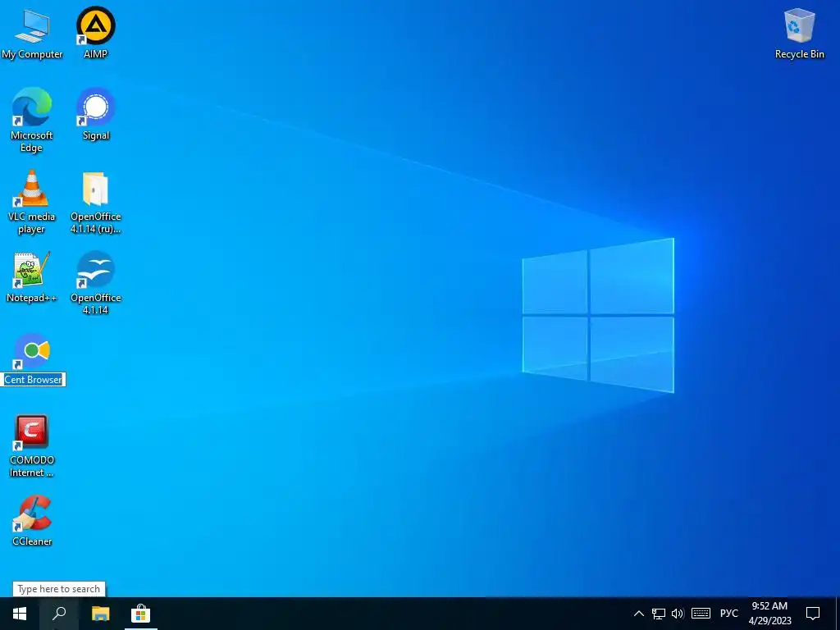This screenshot has width=840, height=630.
Task: Open the Windows Start menu
Action: tap(20, 614)
